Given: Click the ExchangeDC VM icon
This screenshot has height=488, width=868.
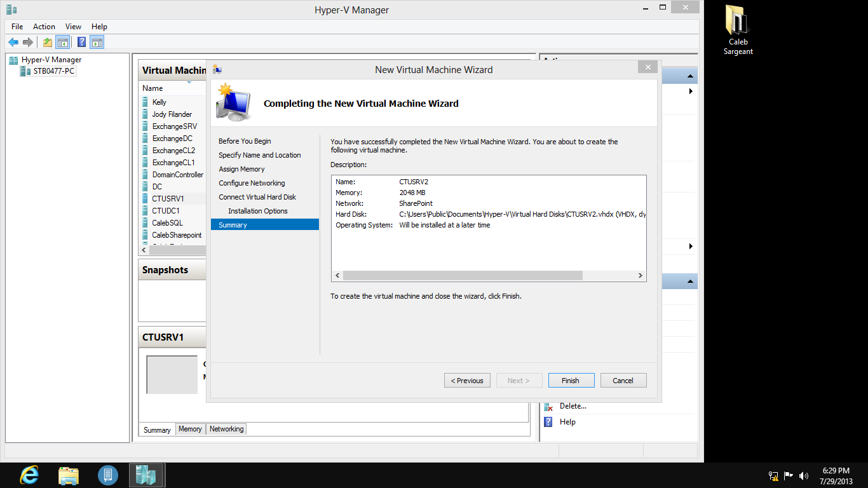Looking at the screenshot, I should pos(146,139).
